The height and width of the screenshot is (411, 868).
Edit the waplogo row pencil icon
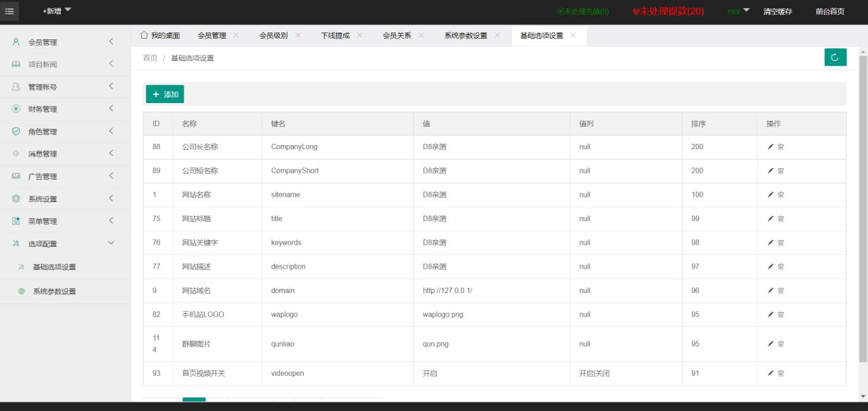[770, 315]
